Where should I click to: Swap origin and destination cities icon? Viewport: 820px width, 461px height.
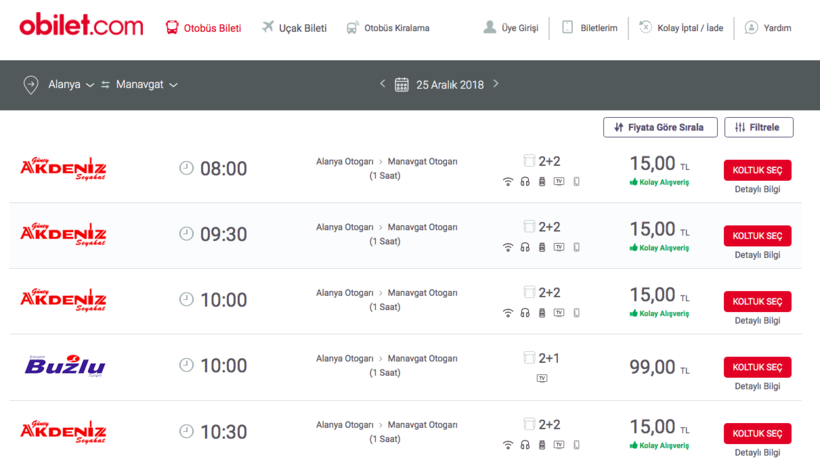click(105, 85)
